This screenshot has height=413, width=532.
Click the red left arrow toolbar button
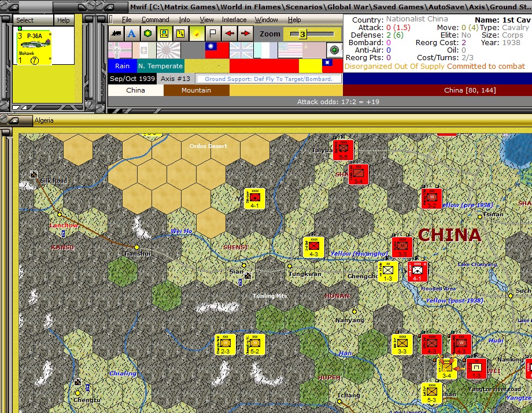[x=230, y=33]
